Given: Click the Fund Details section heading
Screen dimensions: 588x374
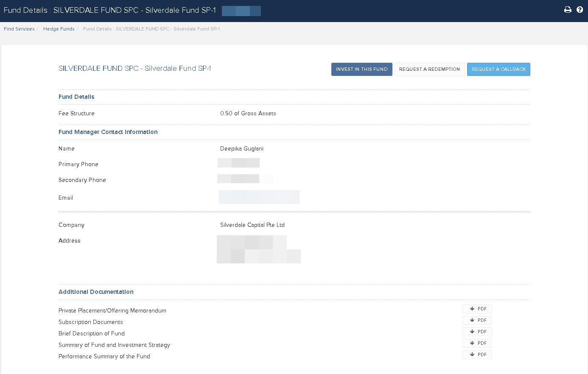Looking at the screenshot, I should tap(76, 97).
